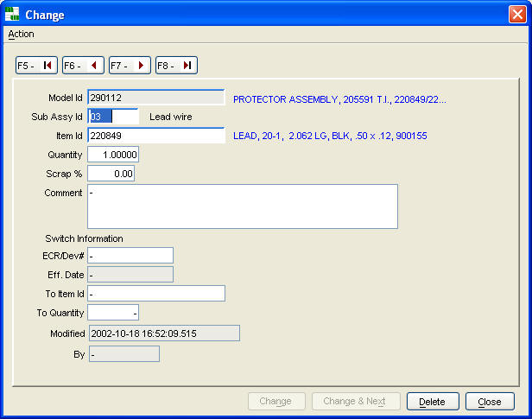Close the window via red X
This screenshot has width=532, height=419.
(517, 15)
